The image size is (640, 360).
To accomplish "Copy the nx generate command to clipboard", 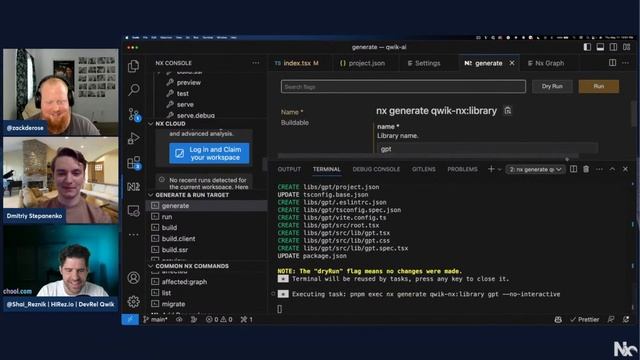I will 507,111.
